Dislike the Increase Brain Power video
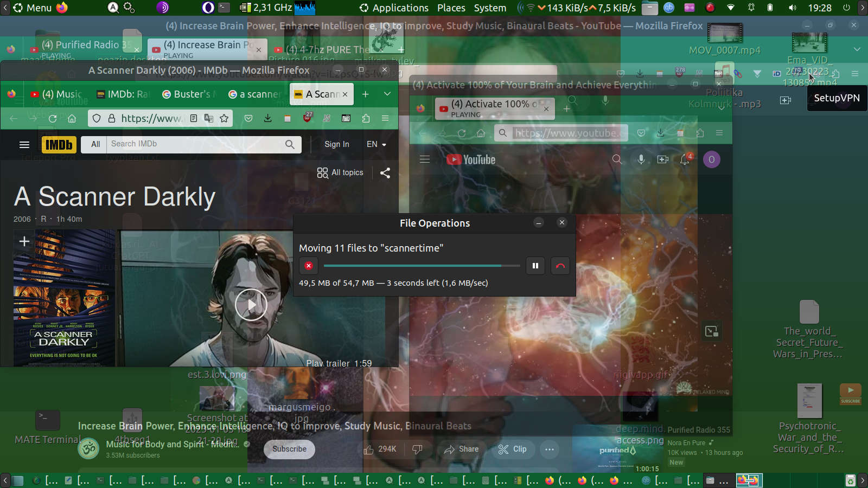 [x=417, y=450]
